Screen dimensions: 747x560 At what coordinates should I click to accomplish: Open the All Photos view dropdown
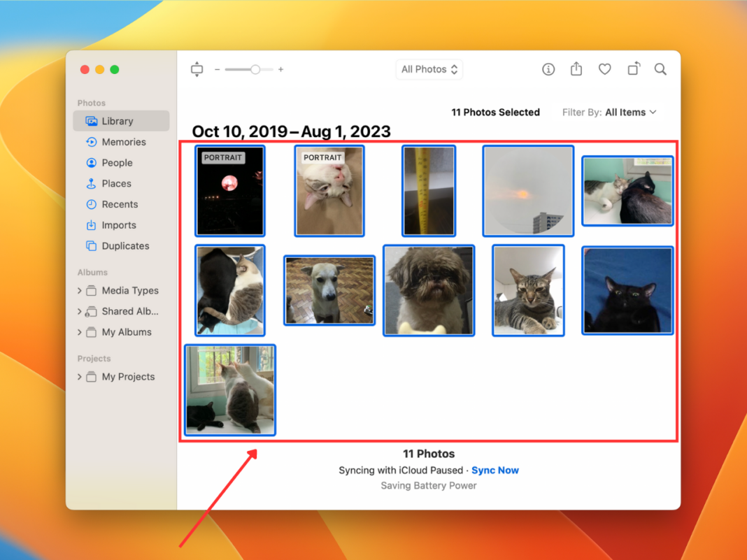pos(429,69)
